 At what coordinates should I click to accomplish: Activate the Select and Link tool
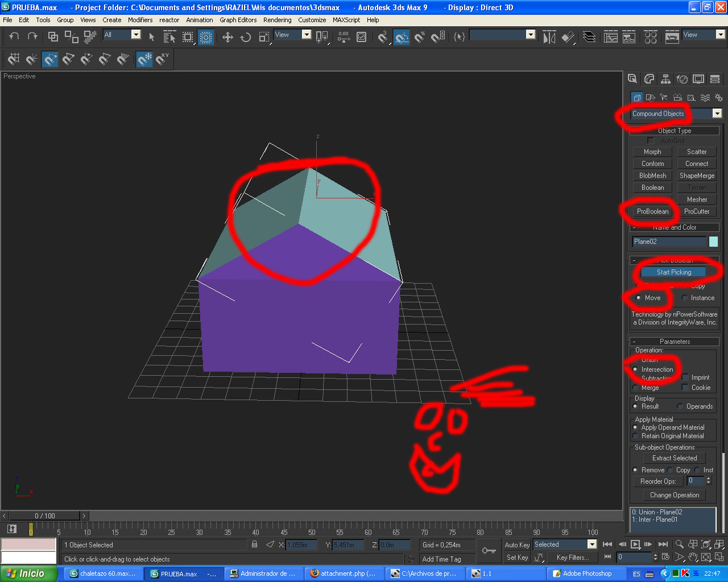coord(53,36)
